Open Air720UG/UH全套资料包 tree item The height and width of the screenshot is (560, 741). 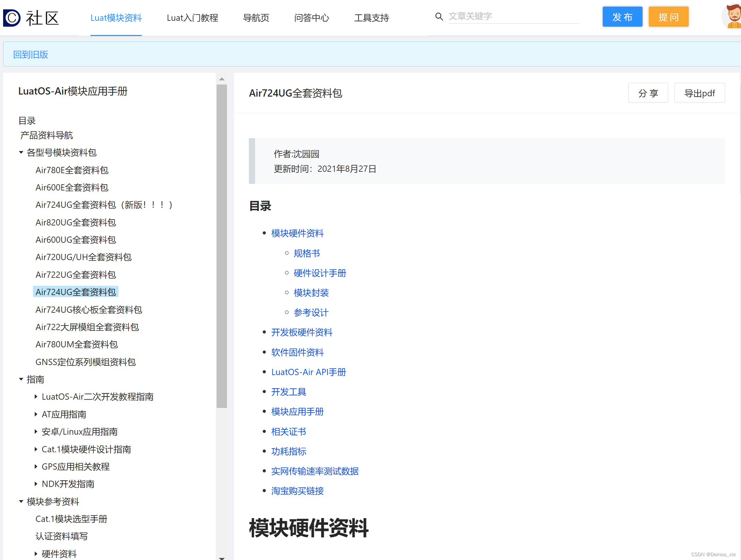coord(84,257)
